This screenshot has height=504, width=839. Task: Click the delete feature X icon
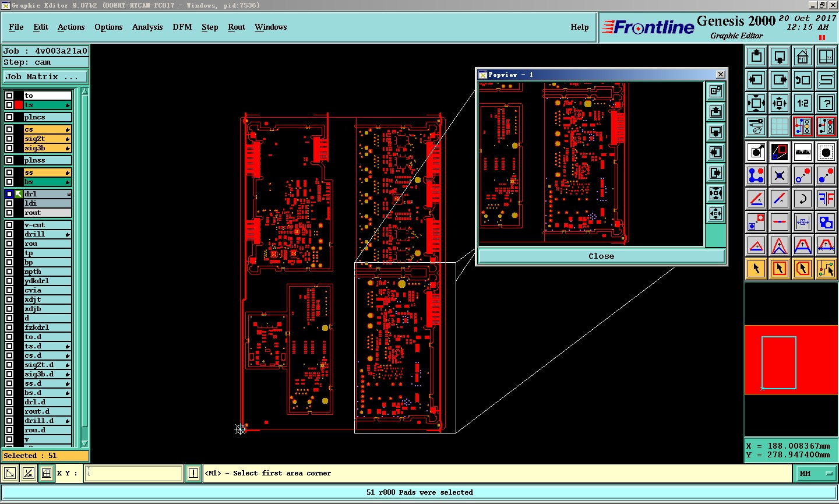click(x=780, y=175)
